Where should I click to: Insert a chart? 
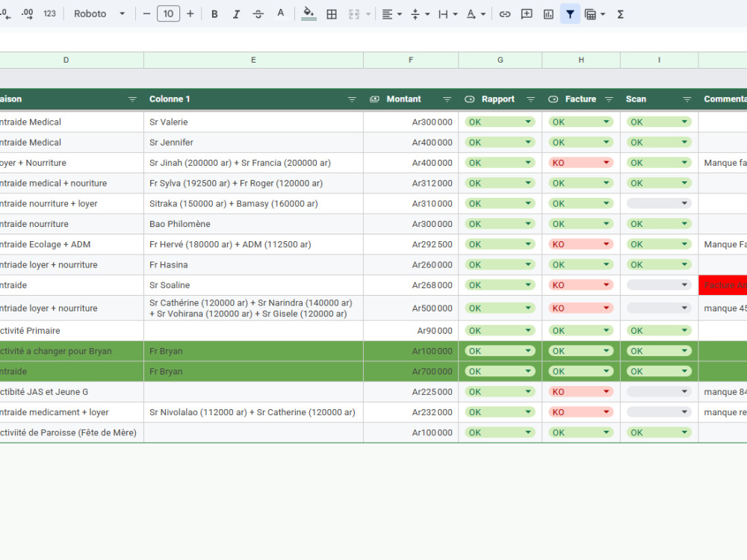(548, 14)
